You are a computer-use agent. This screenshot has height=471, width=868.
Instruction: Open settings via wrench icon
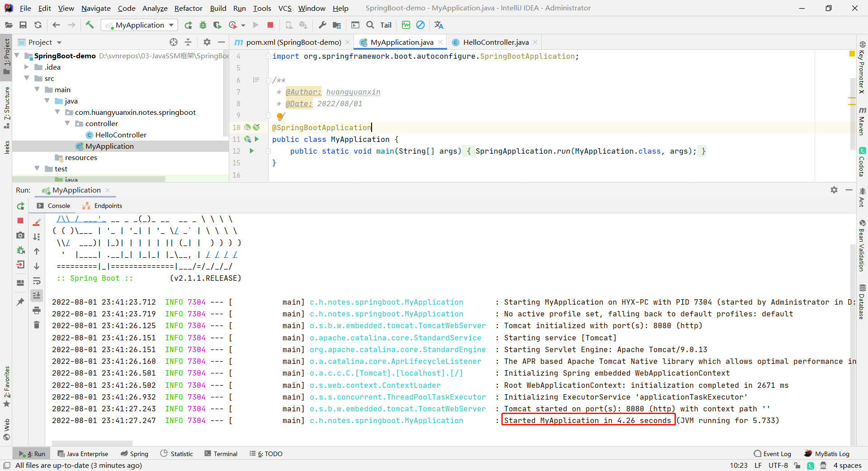coord(322,25)
